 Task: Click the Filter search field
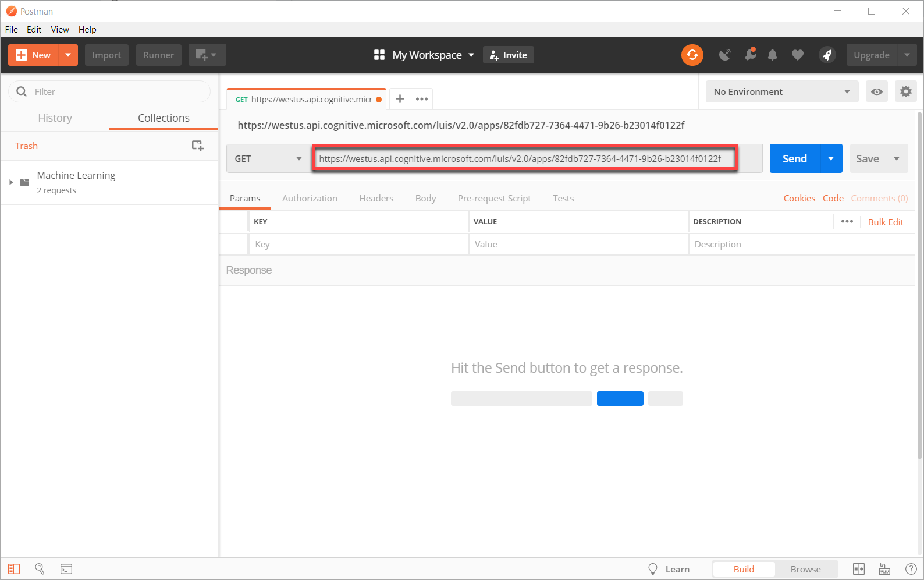click(x=109, y=91)
